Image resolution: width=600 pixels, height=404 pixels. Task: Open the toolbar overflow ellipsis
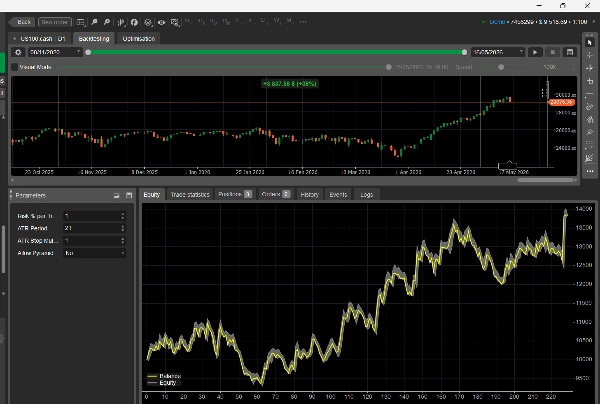(x=303, y=22)
